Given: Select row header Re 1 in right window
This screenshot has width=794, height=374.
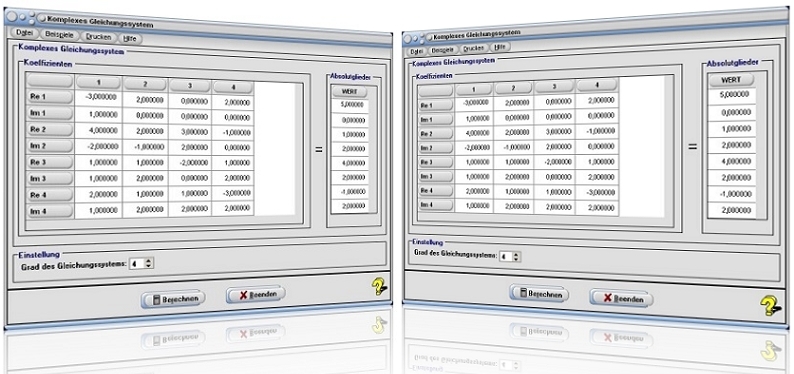Looking at the screenshot, I should point(435,105).
